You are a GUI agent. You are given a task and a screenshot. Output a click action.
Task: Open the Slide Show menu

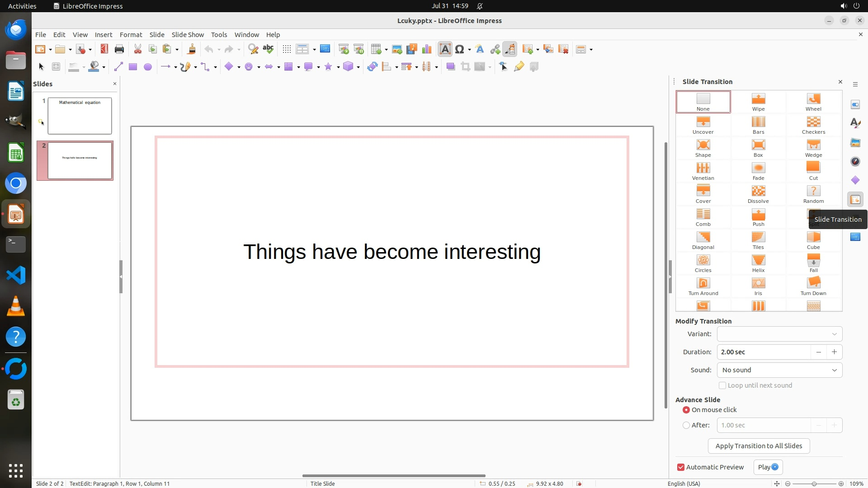(x=188, y=34)
